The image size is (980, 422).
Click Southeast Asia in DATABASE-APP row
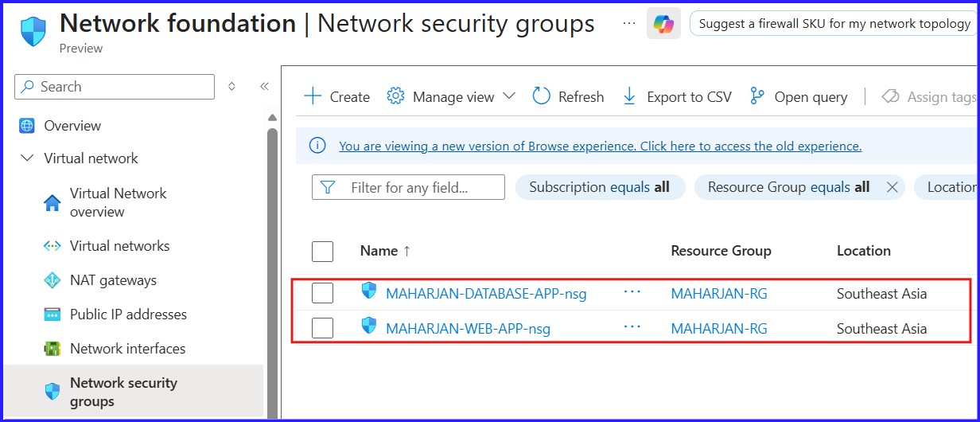pos(881,294)
